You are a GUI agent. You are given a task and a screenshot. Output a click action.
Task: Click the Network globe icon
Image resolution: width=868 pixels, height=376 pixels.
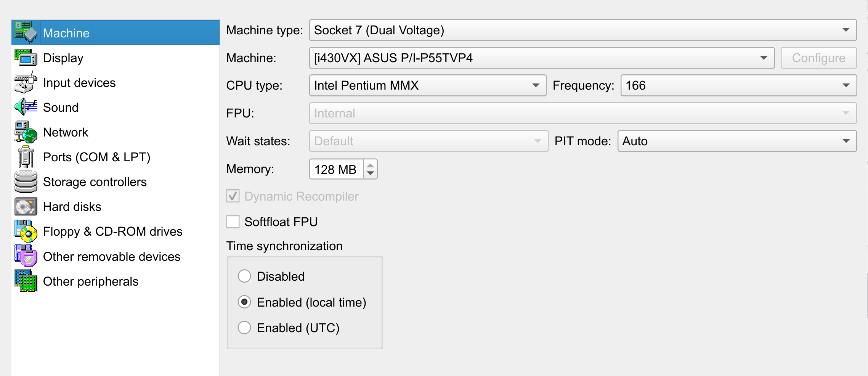[x=26, y=132]
